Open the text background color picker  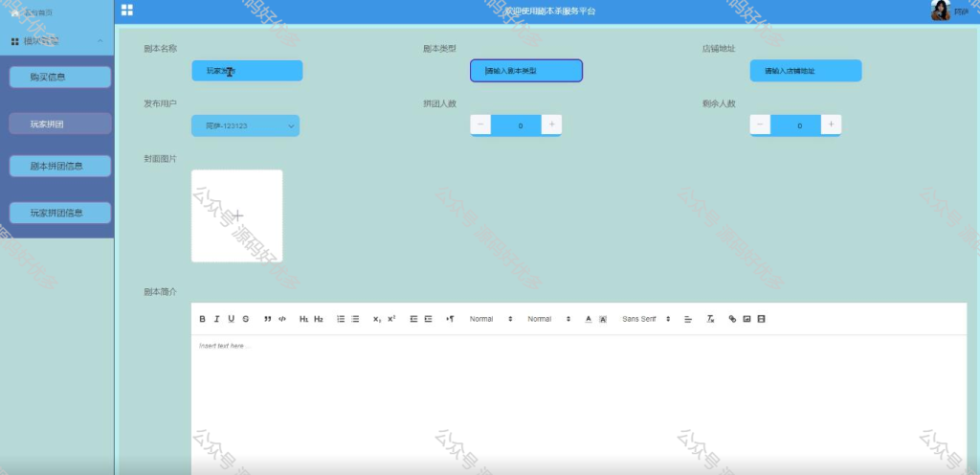(603, 319)
